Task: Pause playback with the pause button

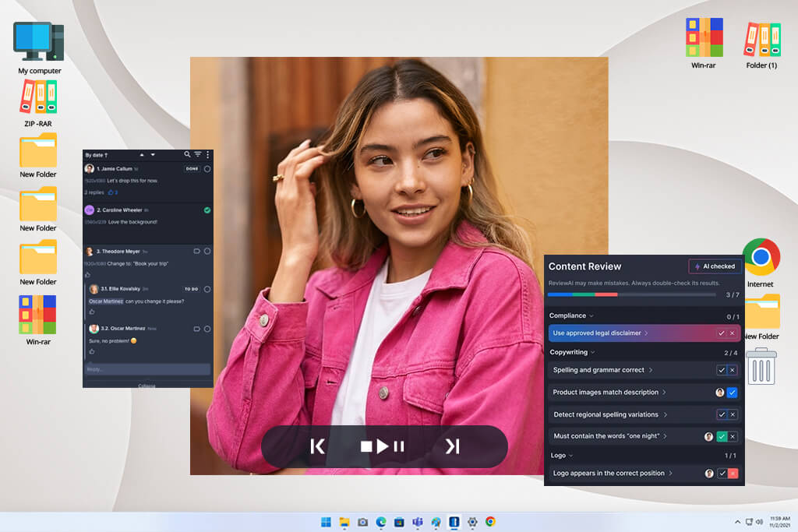Action: (399, 446)
